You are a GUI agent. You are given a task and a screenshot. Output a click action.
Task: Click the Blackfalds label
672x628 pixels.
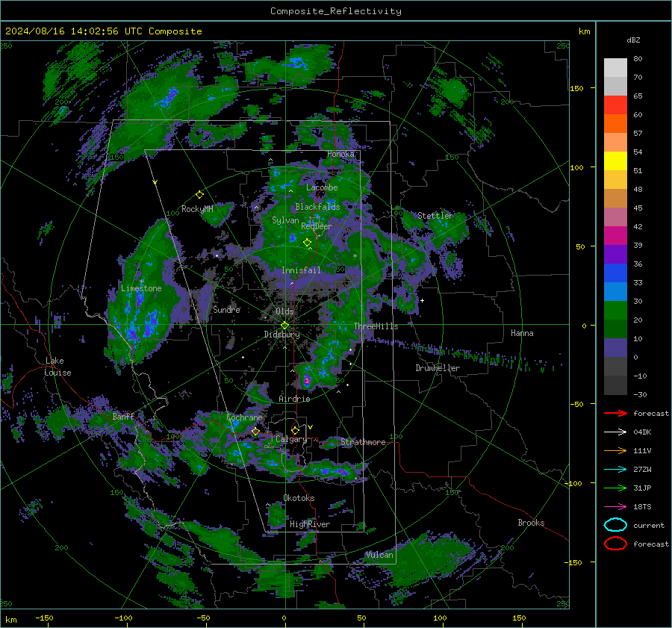(317, 207)
